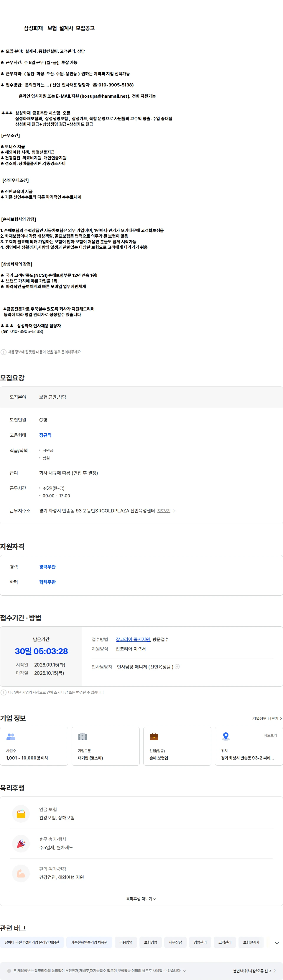Select the 고객관리 tag

point(225,942)
